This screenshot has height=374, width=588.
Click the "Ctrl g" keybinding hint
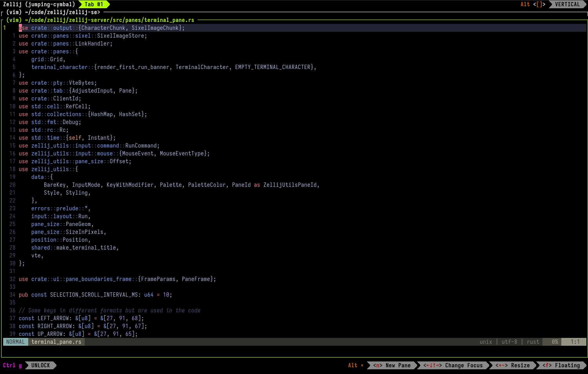pyautogui.click(x=13, y=365)
